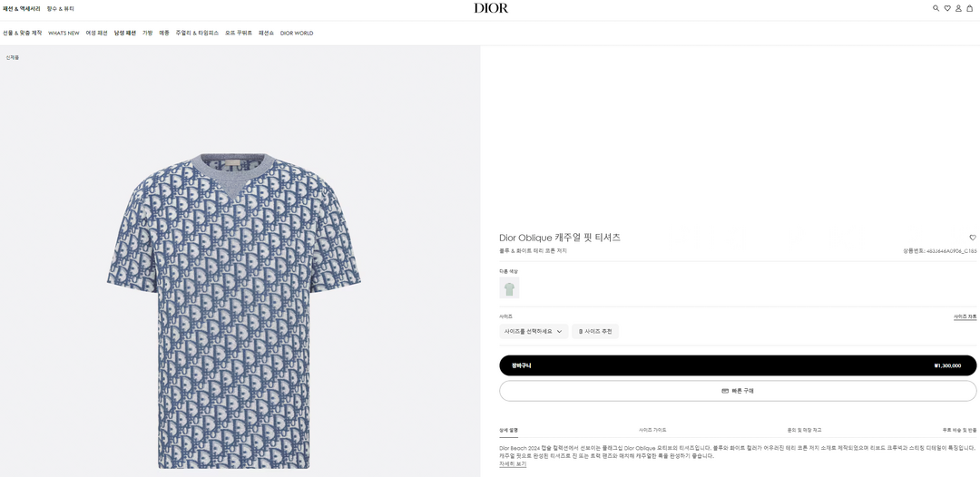980x477 pixels.
Task: Switch to 향수 & 뷰티 section
Action: pyautogui.click(x=61, y=8)
